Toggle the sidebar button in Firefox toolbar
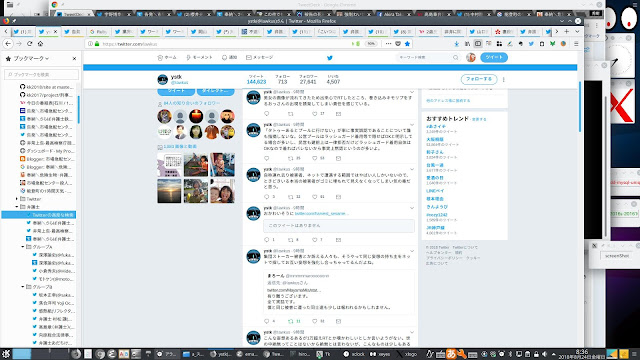This screenshot has height=360, width=640. [x=478, y=44]
